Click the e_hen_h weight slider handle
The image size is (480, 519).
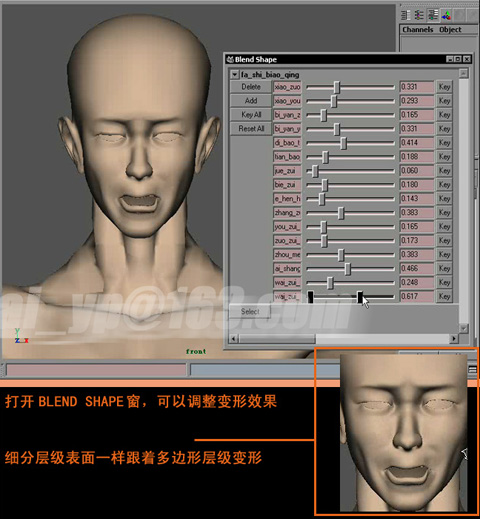pos(321,199)
